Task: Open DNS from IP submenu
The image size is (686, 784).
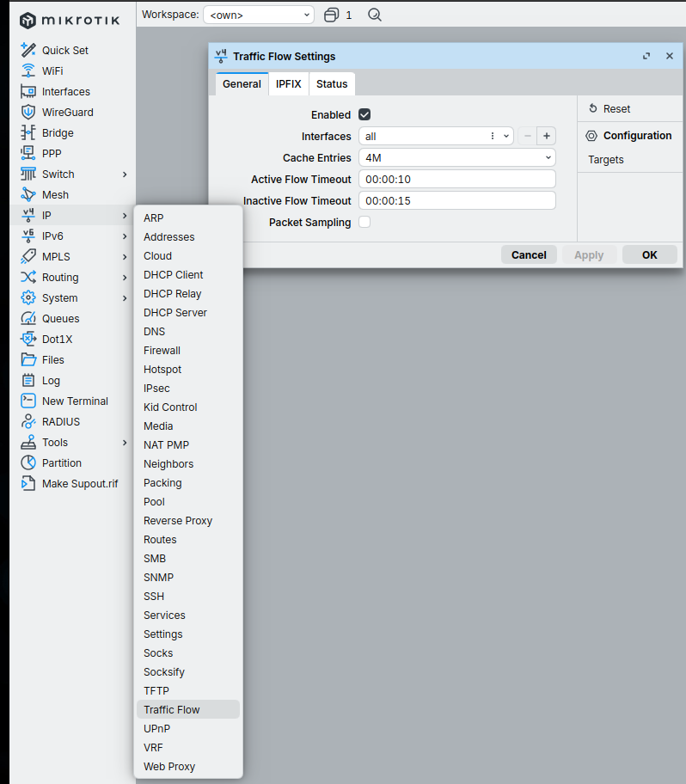Action: click(187, 332)
